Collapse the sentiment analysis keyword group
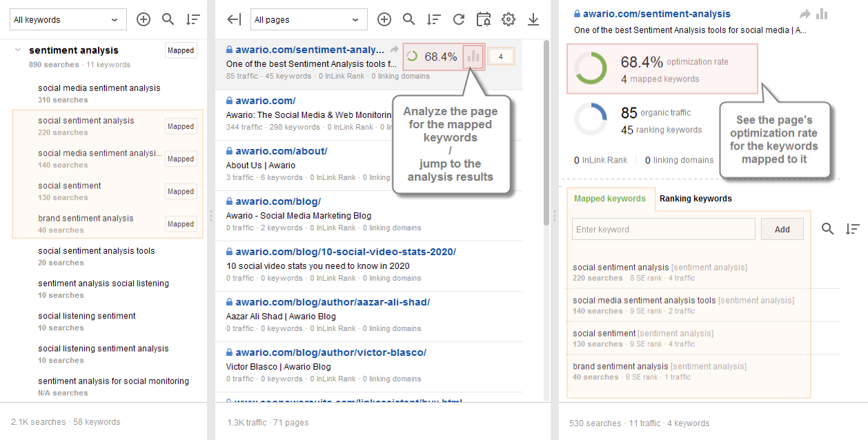The image size is (868, 440). coord(19,50)
